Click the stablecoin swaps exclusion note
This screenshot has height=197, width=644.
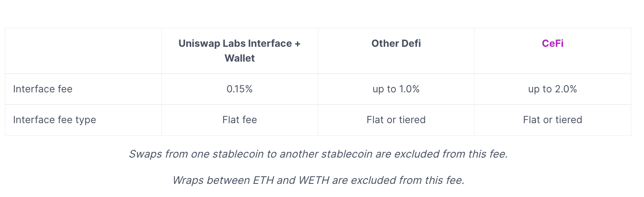coord(318,154)
